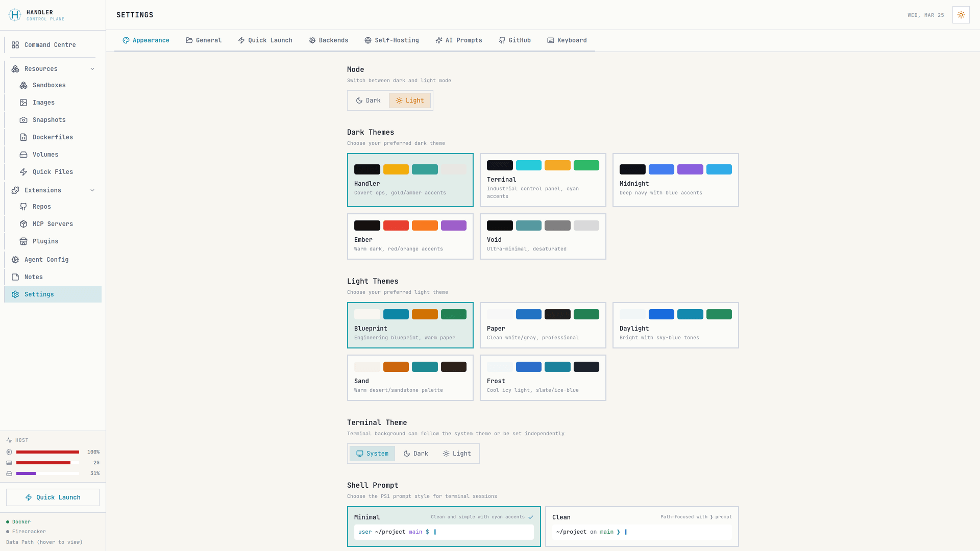Switch to Dark mode
The height and width of the screenshot is (551, 980).
pos(368,100)
